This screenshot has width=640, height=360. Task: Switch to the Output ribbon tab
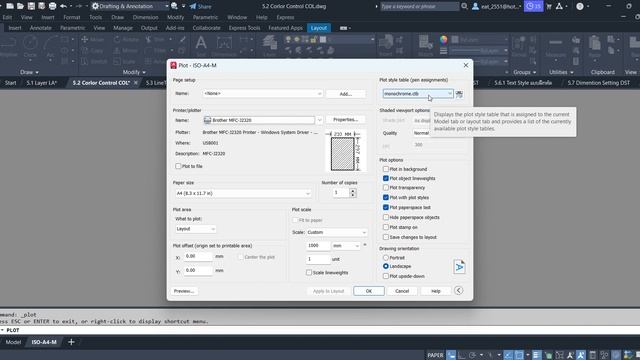(x=149, y=28)
